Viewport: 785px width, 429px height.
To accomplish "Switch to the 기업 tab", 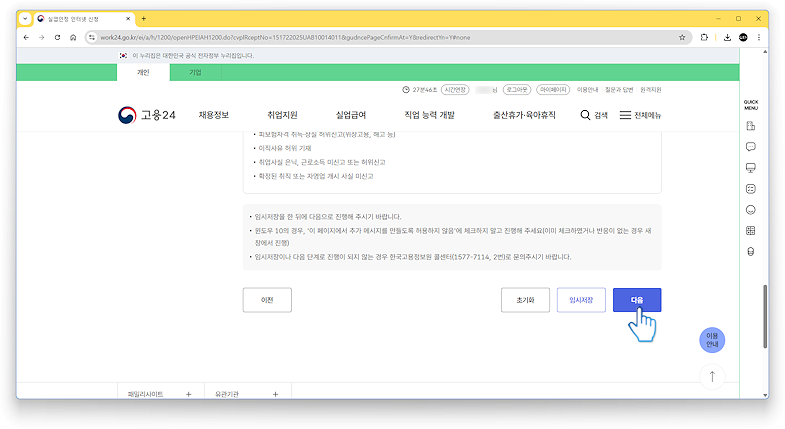I will click(195, 73).
